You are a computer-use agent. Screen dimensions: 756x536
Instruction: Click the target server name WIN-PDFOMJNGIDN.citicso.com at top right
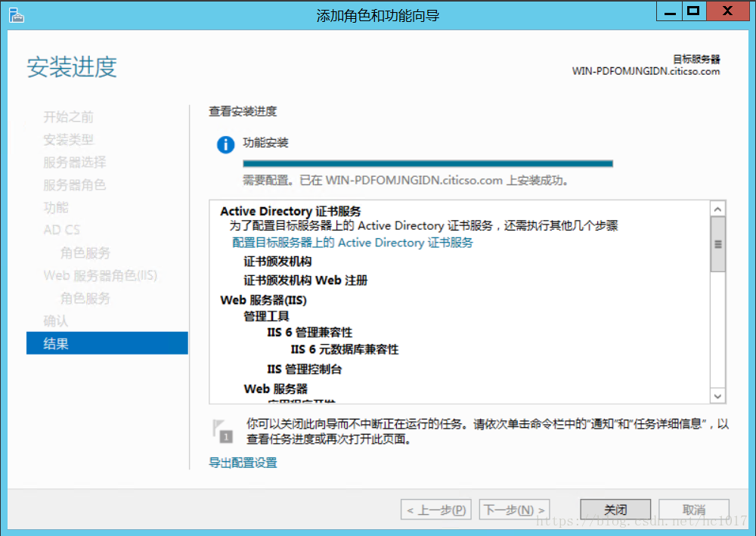coord(646,71)
